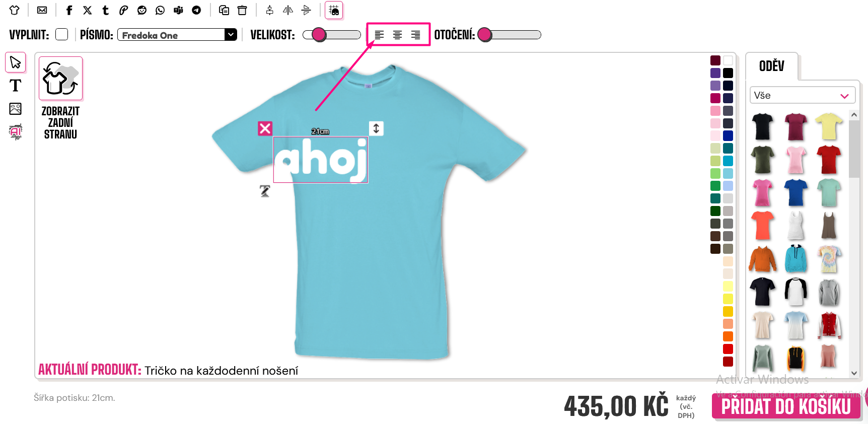Align the text to the right
This screenshot has height=424, width=868.
tap(415, 35)
